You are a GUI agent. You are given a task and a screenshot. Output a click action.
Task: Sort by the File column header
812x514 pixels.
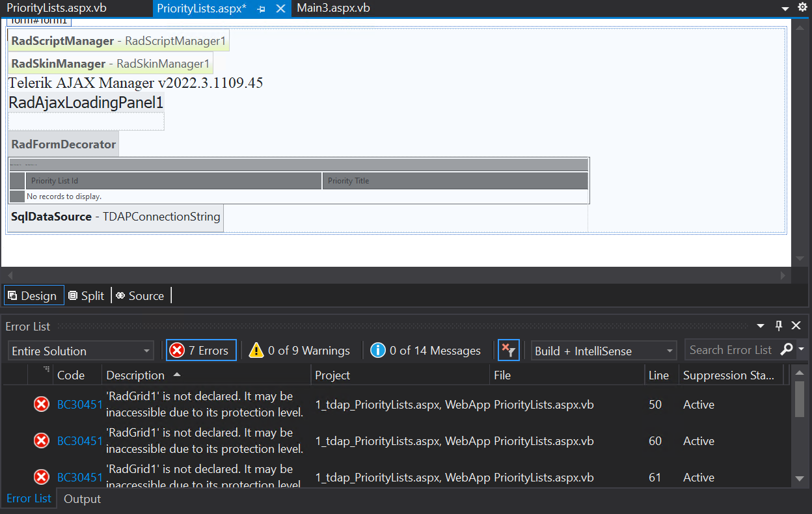point(567,375)
